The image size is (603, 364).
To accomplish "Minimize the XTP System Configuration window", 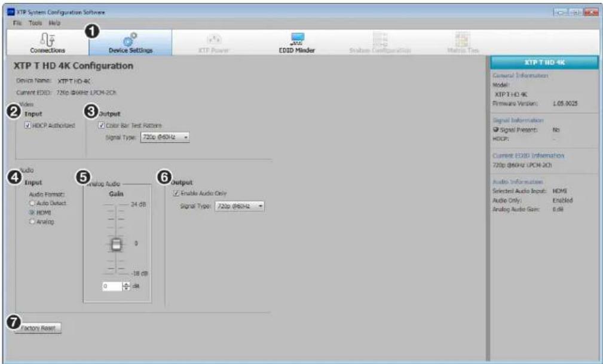I will tap(561, 13).
